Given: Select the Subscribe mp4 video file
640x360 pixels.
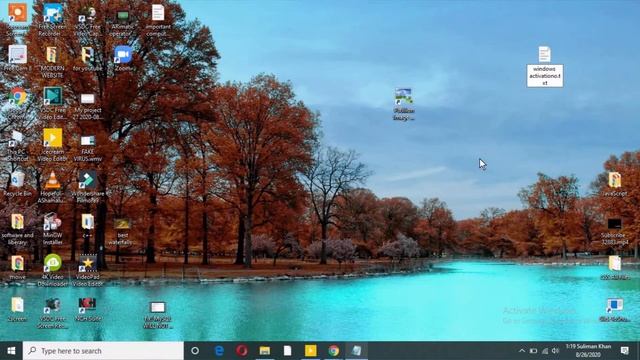Looking at the screenshot, I should pyautogui.click(x=614, y=232).
